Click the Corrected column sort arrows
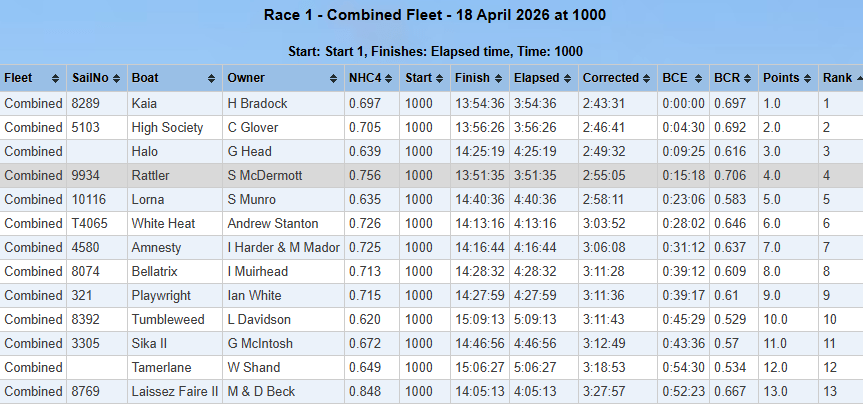Screen dimensions: 863x404 pos(648,78)
